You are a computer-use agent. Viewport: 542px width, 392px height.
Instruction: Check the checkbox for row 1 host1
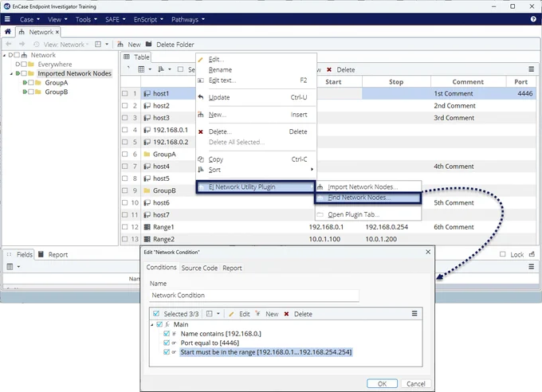[x=125, y=93]
